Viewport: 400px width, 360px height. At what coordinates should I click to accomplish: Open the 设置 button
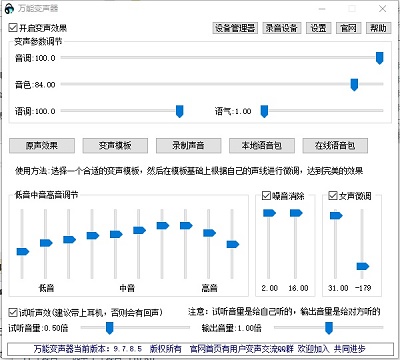(x=318, y=28)
